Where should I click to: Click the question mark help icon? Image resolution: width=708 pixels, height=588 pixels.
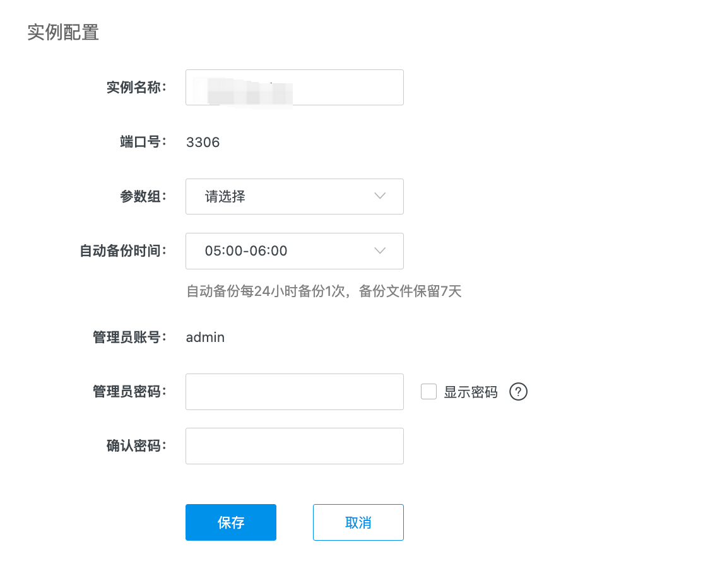point(518,392)
